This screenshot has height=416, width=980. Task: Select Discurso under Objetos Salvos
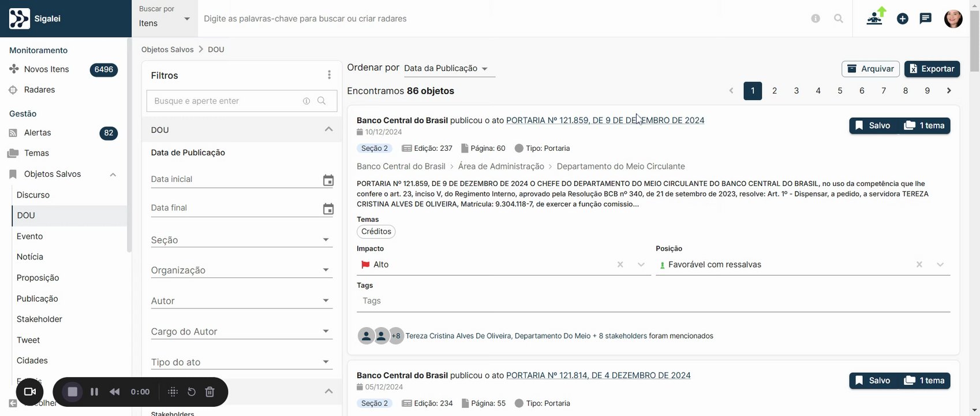point(33,195)
